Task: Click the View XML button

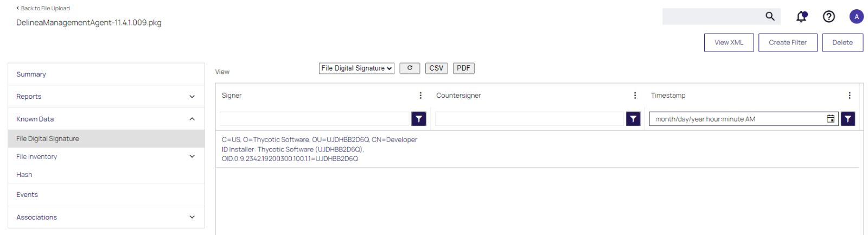Action: [729, 42]
